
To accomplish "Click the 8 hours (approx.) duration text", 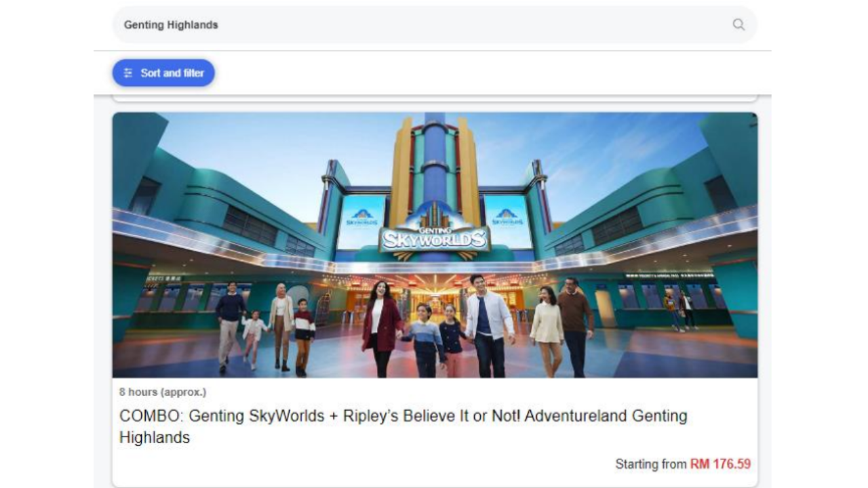I will point(163,392).
